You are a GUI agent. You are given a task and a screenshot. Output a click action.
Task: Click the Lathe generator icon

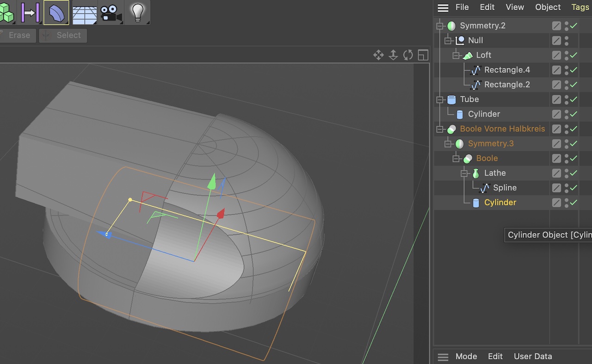coord(475,173)
